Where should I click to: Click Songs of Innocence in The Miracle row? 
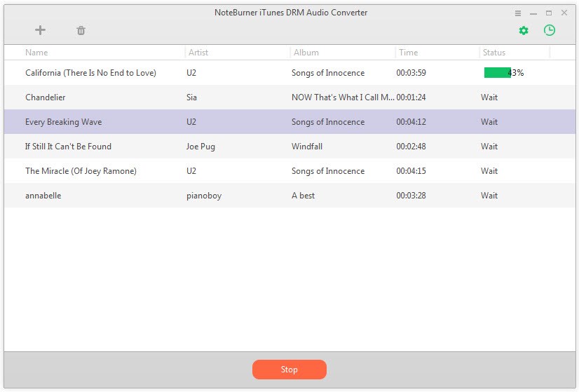[328, 171]
